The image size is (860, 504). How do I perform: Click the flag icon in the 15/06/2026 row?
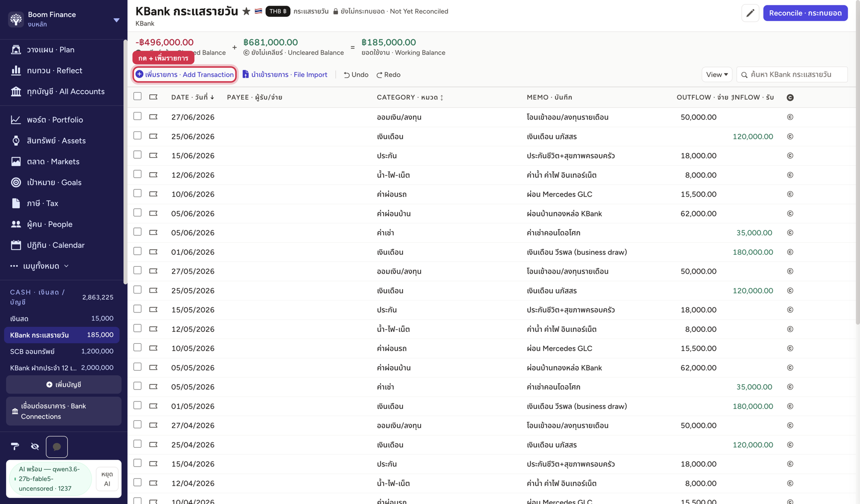point(153,155)
